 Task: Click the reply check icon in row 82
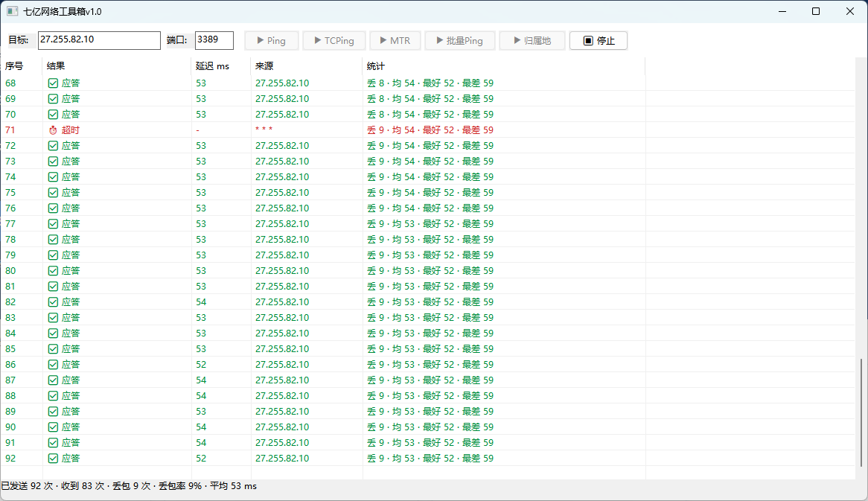(x=53, y=302)
